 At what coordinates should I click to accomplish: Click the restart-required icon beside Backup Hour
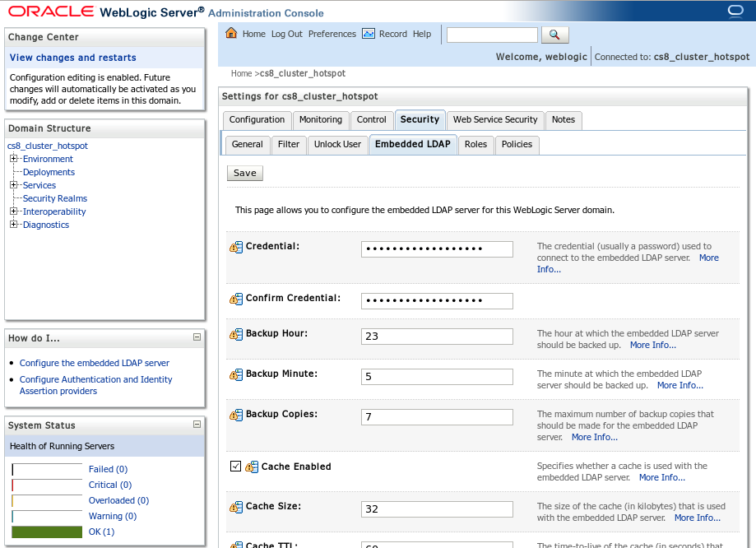[x=236, y=334]
